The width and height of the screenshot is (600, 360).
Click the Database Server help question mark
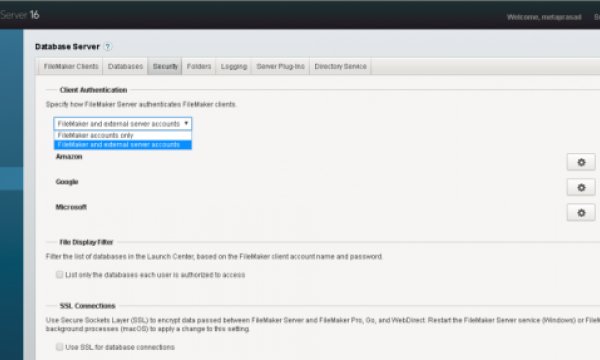pyautogui.click(x=108, y=47)
